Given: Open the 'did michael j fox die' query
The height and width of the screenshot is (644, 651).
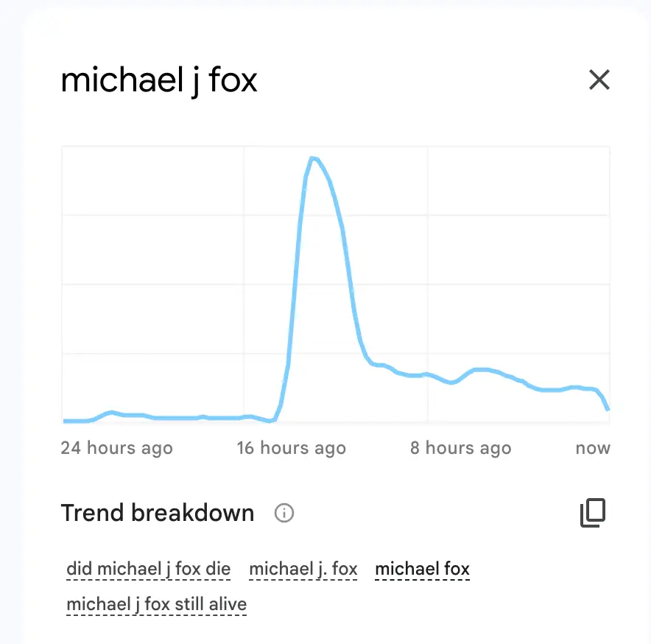Looking at the screenshot, I should click(147, 568).
